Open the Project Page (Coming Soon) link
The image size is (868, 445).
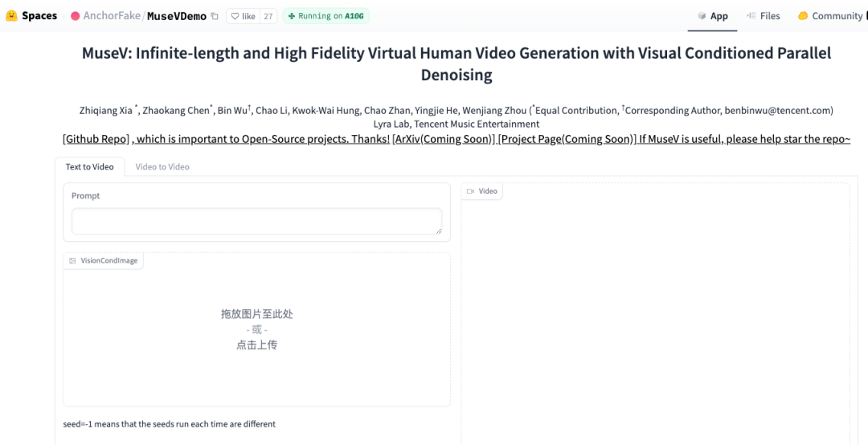tap(567, 139)
